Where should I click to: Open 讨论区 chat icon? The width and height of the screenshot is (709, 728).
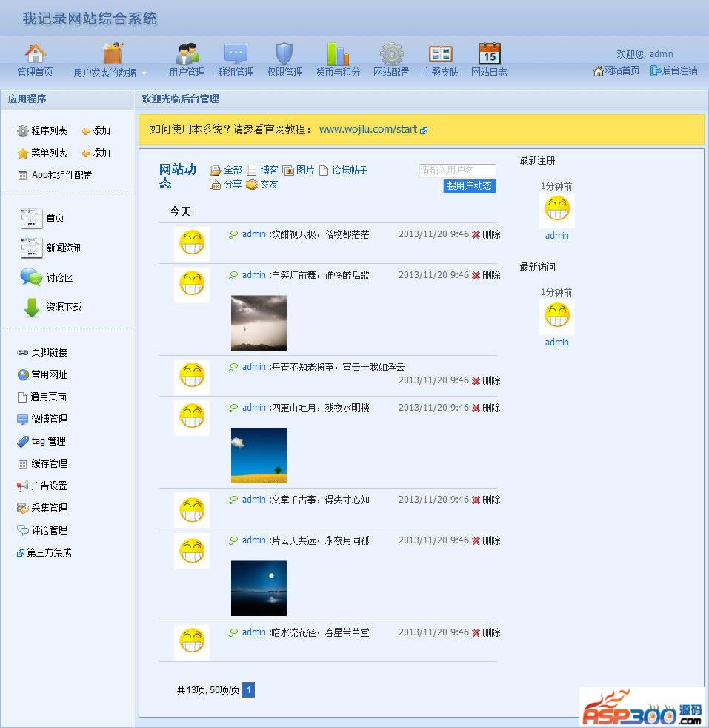31,278
